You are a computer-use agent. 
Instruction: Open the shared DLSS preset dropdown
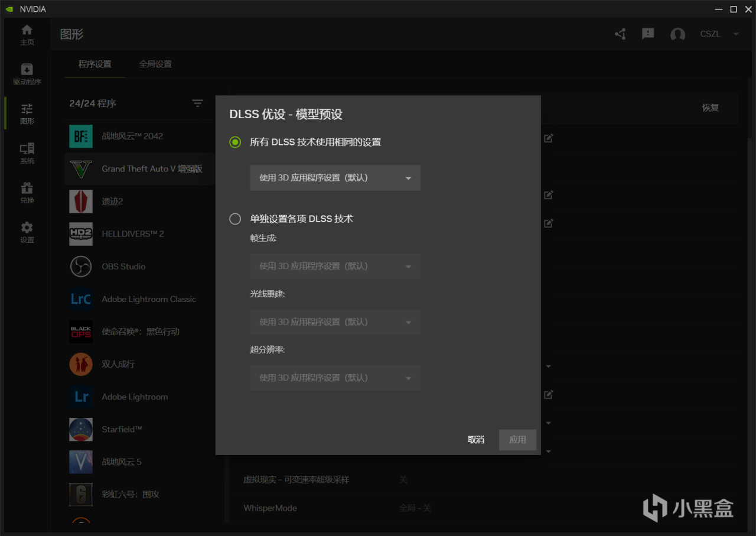point(335,178)
